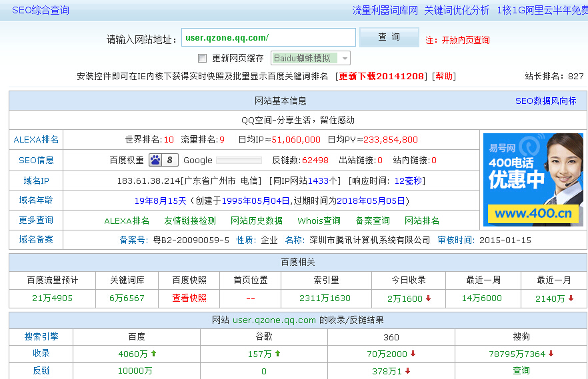The height and width of the screenshot is (379, 588).
Task: Click the red down arrow beside 78795万7364
Action: point(551,354)
